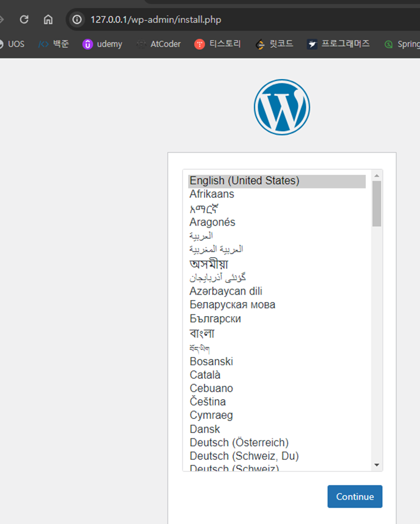The width and height of the screenshot is (420, 524).
Task: Click the language list scroll up arrow
Action: coord(377,175)
